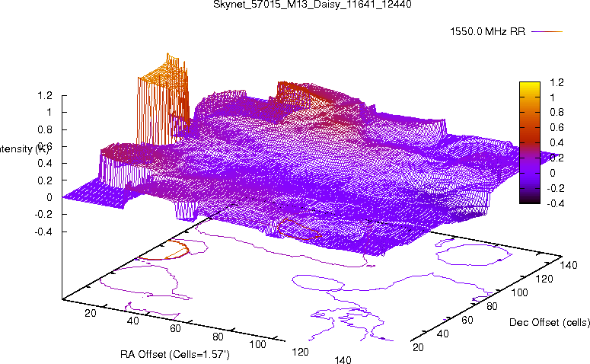This screenshot has width=590, height=364.
Task: Click the color bar gradient scale
Action: tap(529, 142)
